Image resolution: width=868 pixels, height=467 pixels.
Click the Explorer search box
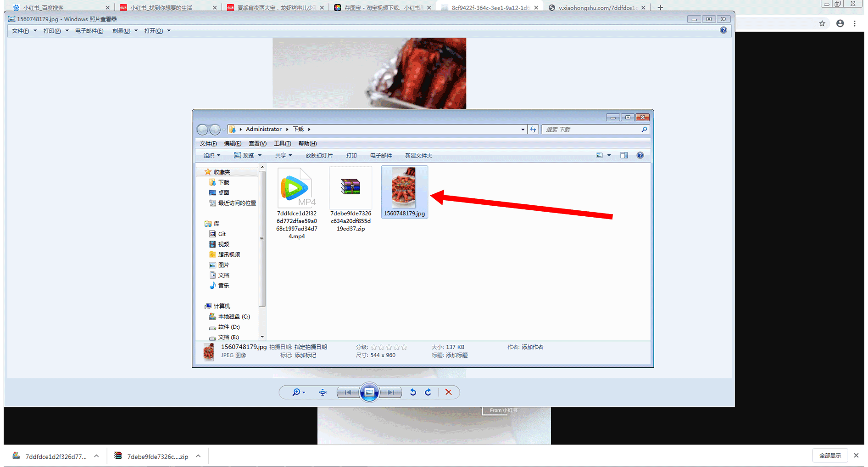[x=592, y=129]
